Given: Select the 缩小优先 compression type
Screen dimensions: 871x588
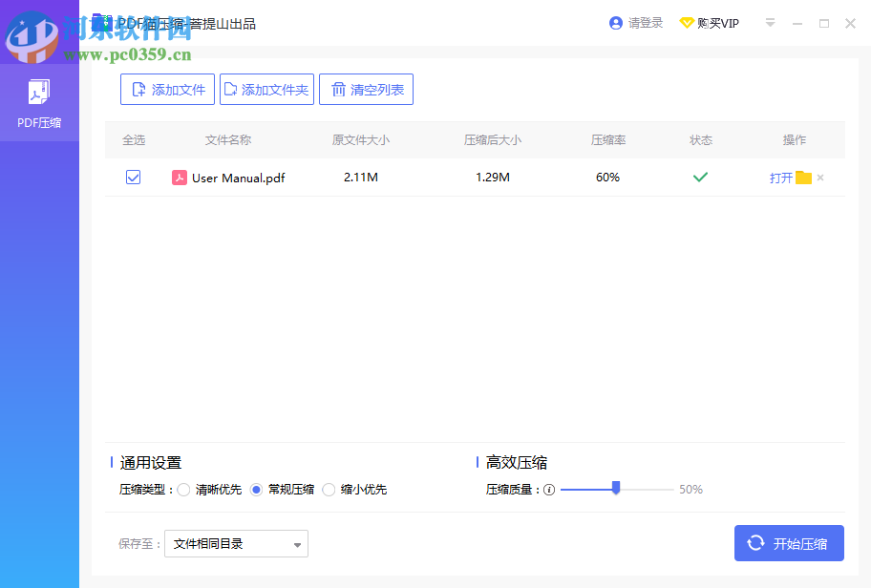Looking at the screenshot, I should click(328, 489).
